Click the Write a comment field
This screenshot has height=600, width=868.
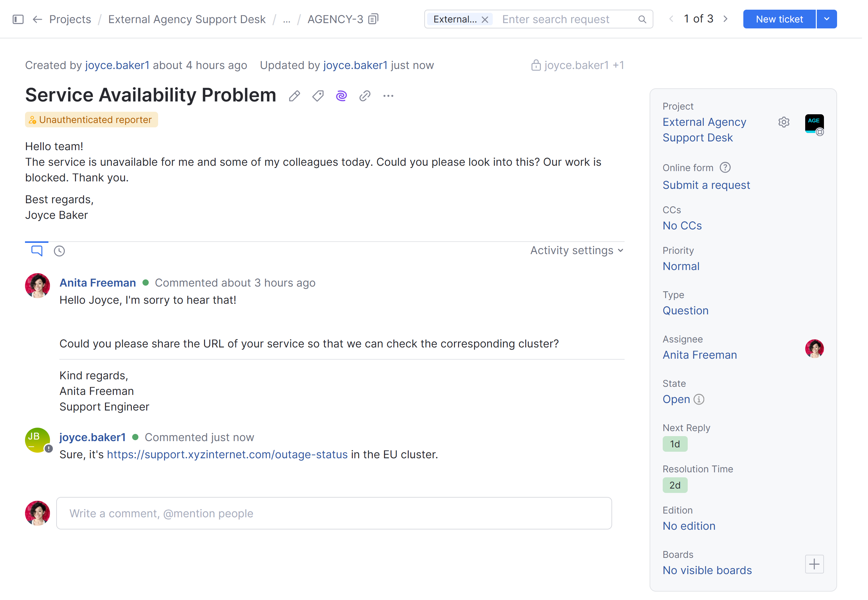334,513
